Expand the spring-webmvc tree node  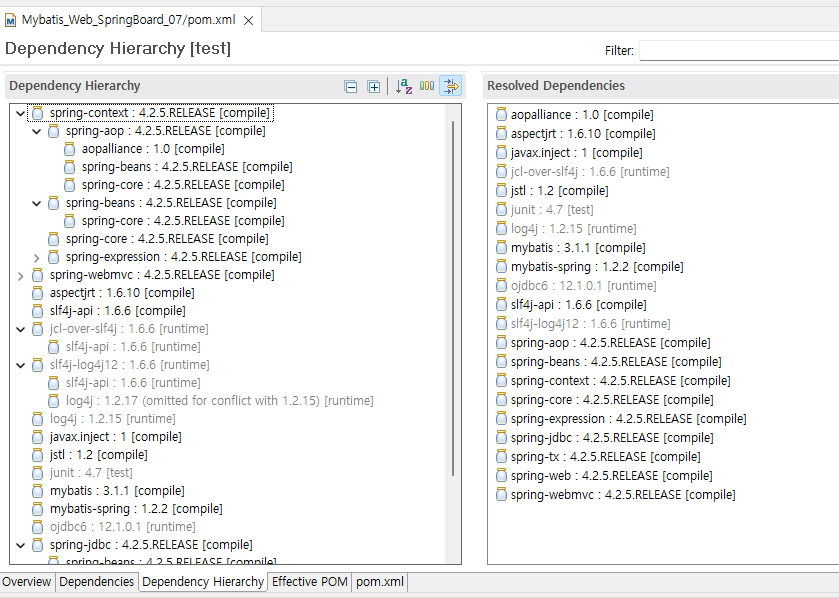click(x=20, y=275)
